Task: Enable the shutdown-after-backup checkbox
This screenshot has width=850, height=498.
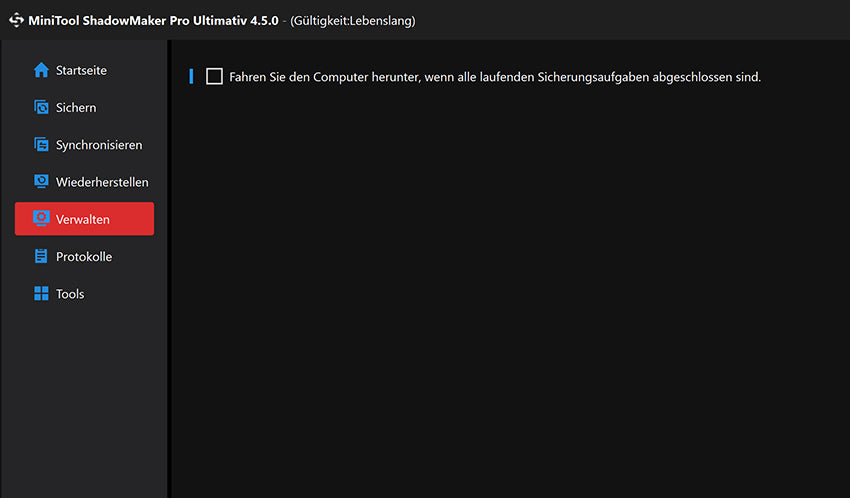Action: click(x=214, y=76)
